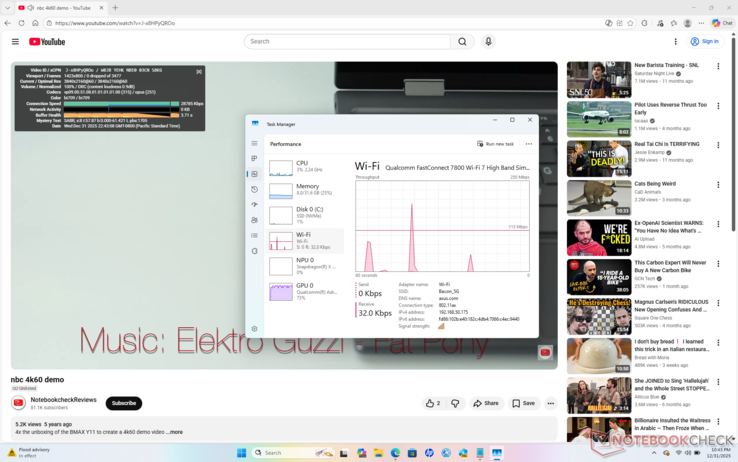Open options for Cats Being Weird video
Image resolution: width=738 pixels, height=462 pixels.
point(718,185)
